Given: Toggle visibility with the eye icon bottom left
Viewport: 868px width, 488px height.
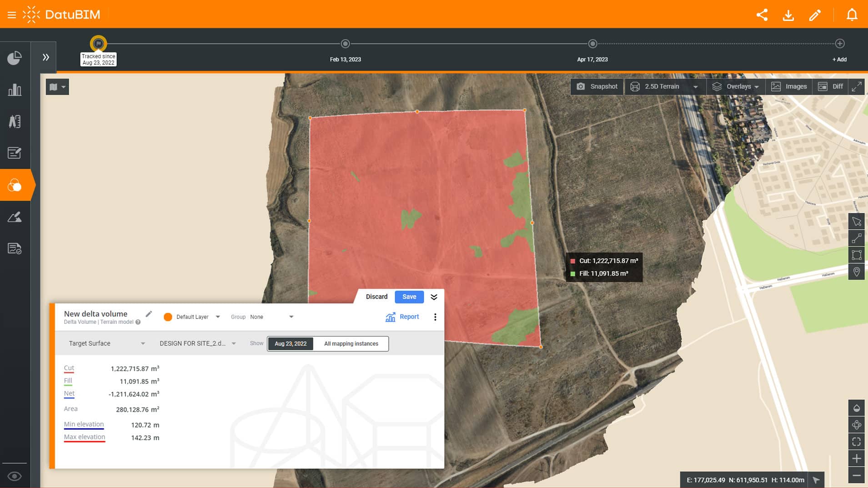Looking at the screenshot, I should (x=15, y=476).
